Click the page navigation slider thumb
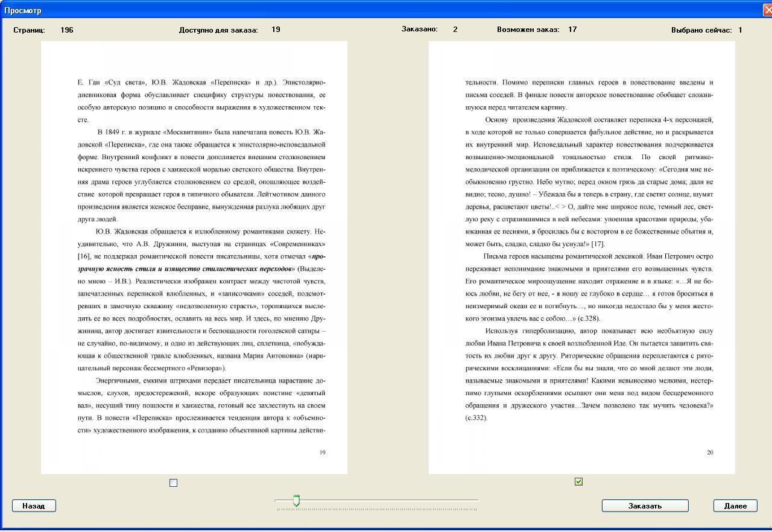 [x=296, y=501]
